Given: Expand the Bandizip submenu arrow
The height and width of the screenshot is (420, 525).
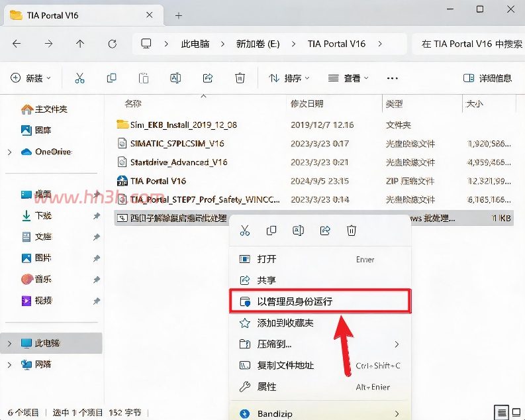Looking at the screenshot, I should point(397,413).
